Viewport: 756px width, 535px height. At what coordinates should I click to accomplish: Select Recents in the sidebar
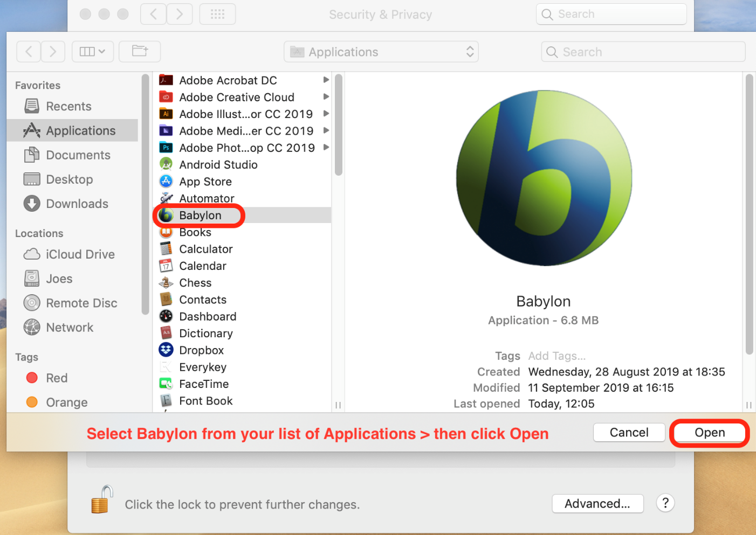click(x=72, y=106)
